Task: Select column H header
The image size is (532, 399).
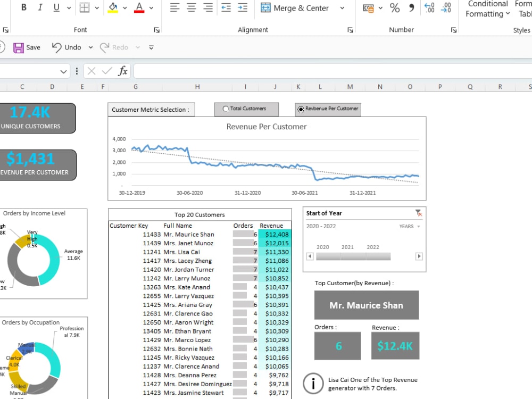Action: (197, 87)
